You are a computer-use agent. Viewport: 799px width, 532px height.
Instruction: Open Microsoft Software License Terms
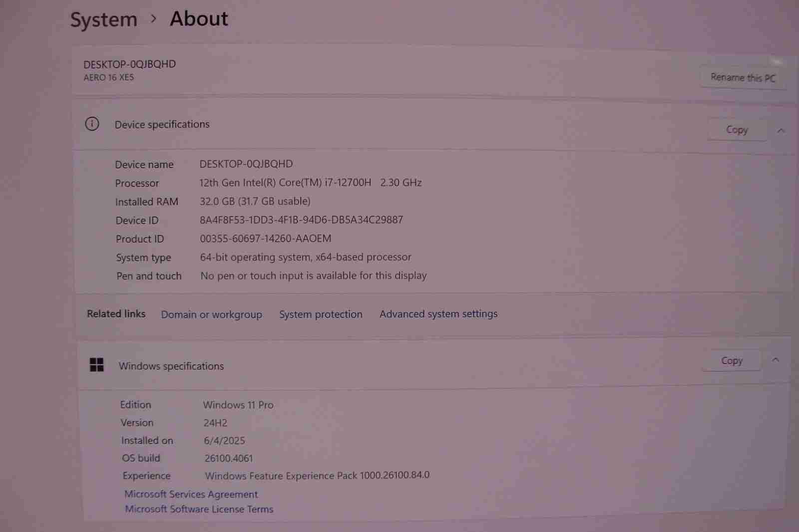[x=199, y=509]
